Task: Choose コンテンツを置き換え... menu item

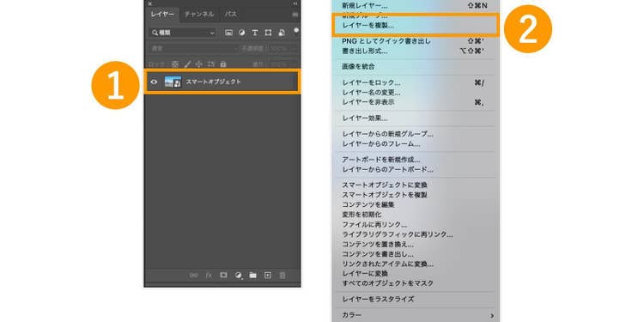Action: pos(416,245)
